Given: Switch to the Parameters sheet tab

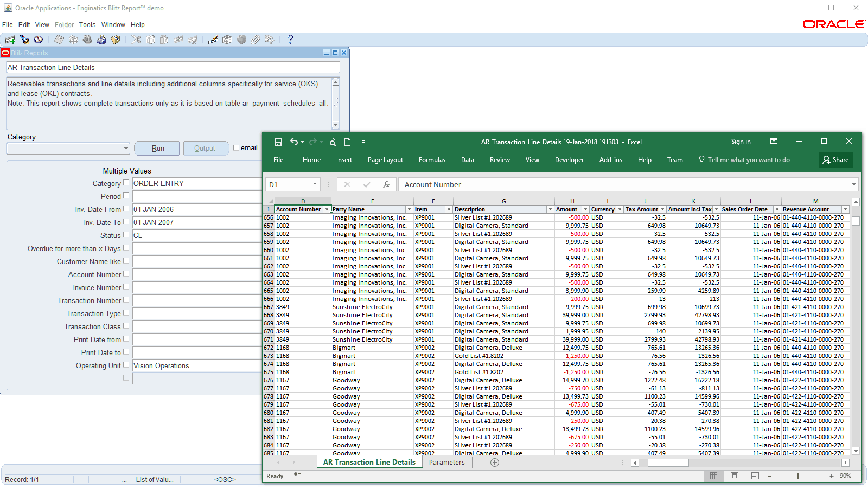Looking at the screenshot, I should [x=447, y=463].
